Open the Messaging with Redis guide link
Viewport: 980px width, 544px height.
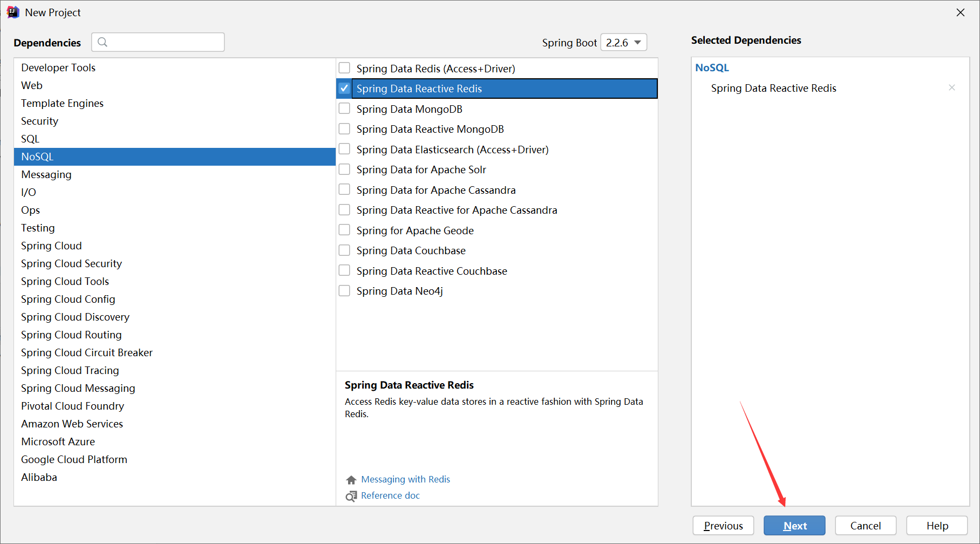tap(405, 479)
